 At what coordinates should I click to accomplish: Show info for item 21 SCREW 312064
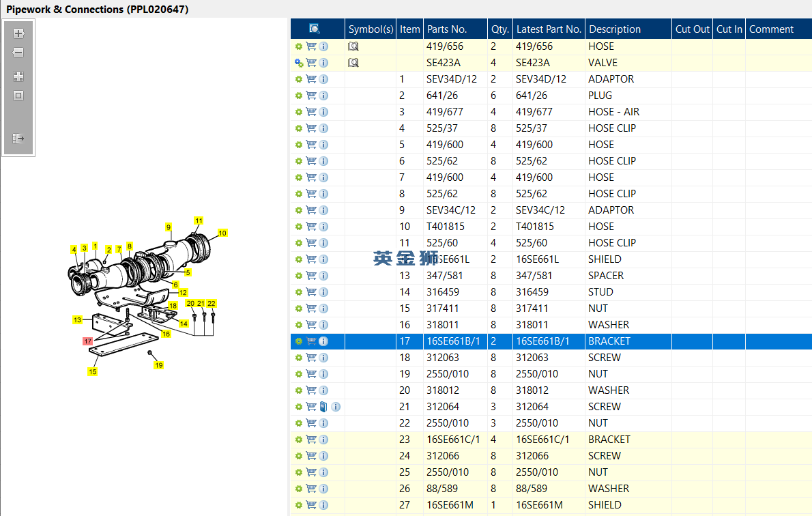[x=336, y=407]
